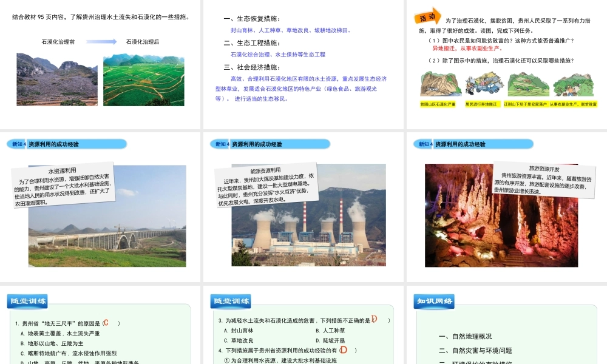Click the 旅游资源开发 note card
The width and height of the screenshot is (607, 364).
pos(544,180)
